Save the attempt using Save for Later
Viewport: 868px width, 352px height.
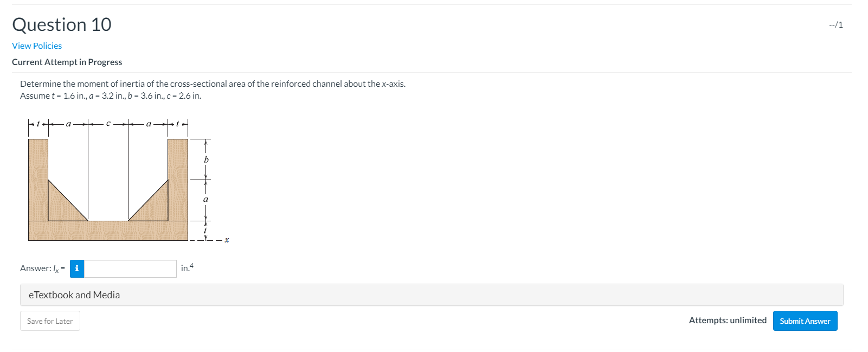click(x=49, y=321)
